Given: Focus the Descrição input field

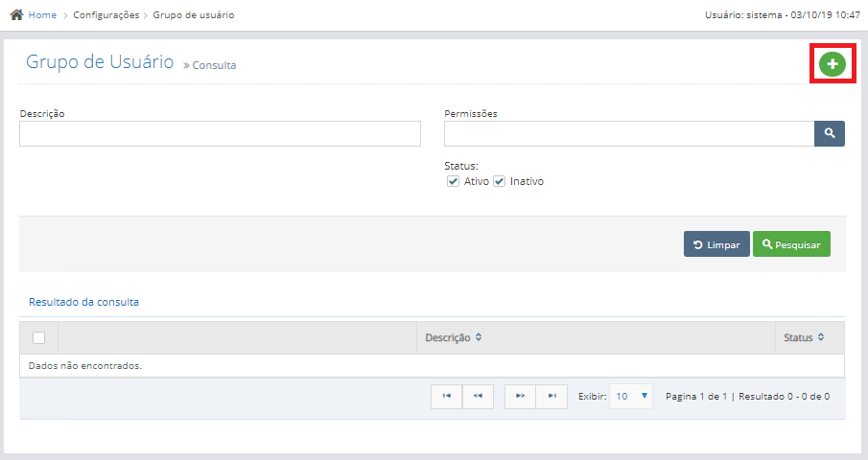Looking at the screenshot, I should coord(220,134).
